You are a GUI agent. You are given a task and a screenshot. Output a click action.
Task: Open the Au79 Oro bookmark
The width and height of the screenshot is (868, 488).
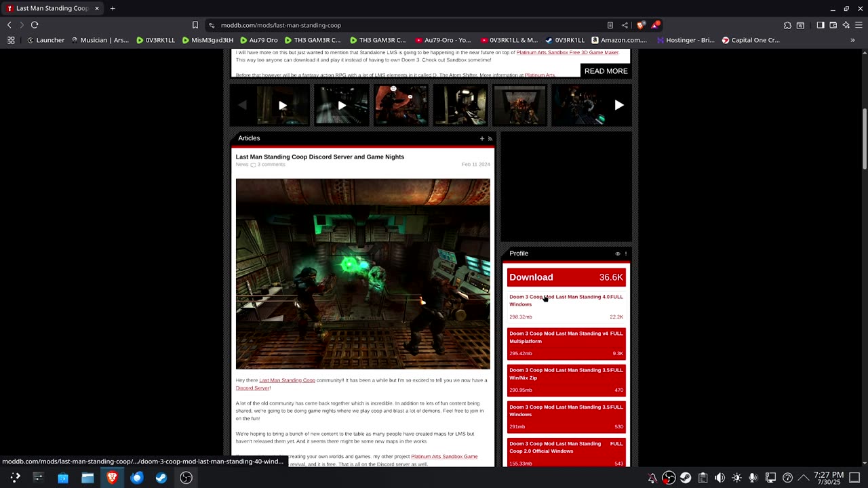(x=258, y=40)
